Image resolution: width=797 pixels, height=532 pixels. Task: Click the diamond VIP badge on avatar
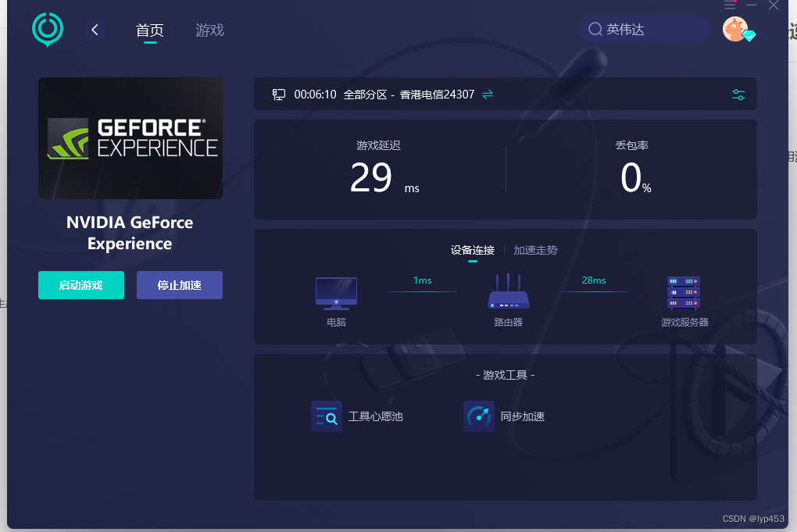[749, 36]
